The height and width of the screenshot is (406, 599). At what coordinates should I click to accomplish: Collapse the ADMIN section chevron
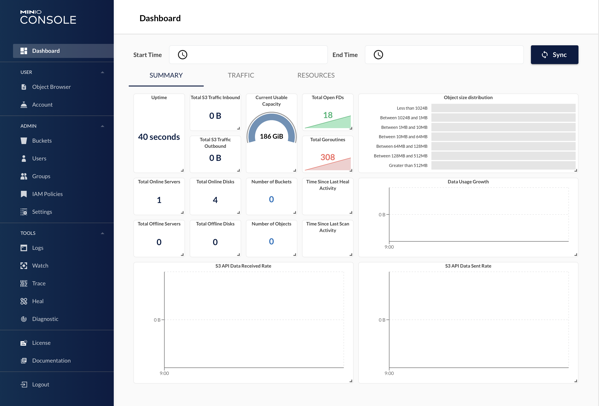(102, 126)
